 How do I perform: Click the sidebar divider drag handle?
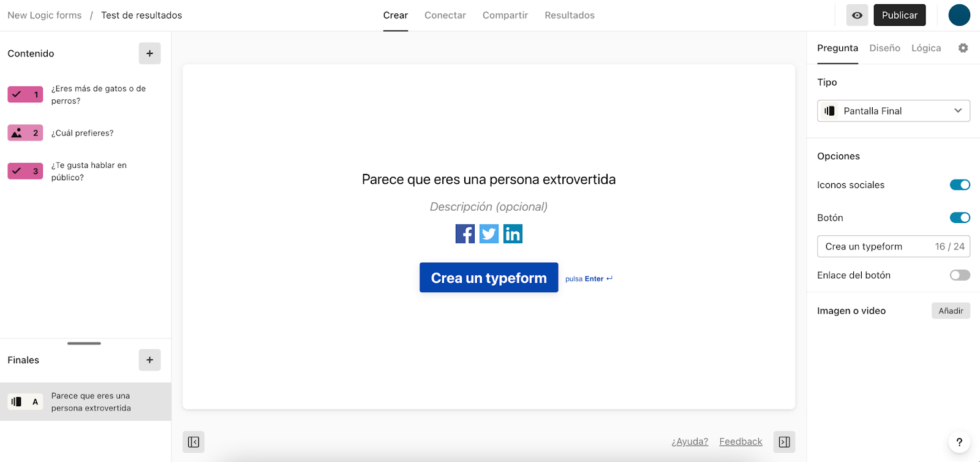[84, 343]
